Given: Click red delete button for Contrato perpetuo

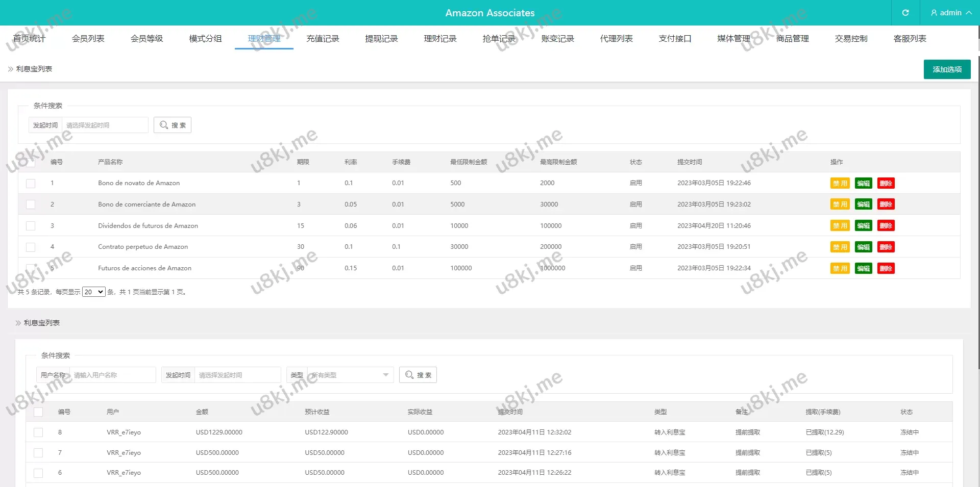Looking at the screenshot, I should [886, 247].
